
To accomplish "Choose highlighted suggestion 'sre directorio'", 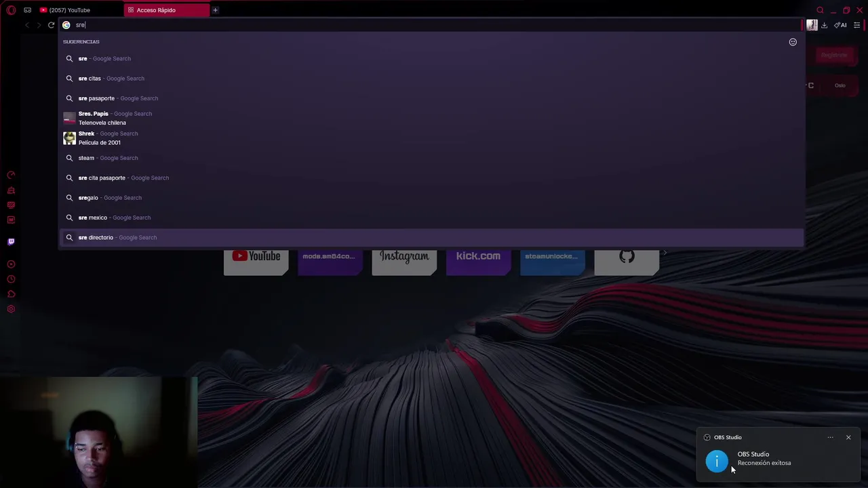I will coord(431,237).
